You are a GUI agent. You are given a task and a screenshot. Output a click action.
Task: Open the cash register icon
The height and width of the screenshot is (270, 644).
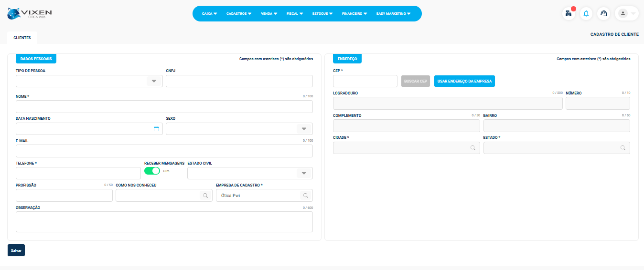(x=568, y=14)
